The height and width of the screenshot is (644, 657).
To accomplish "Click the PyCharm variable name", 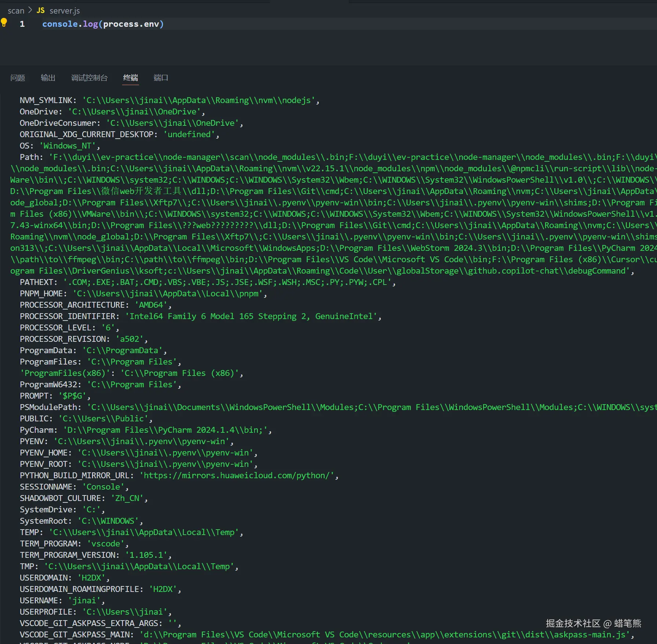I will pyautogui.click(x=36, y=430).
